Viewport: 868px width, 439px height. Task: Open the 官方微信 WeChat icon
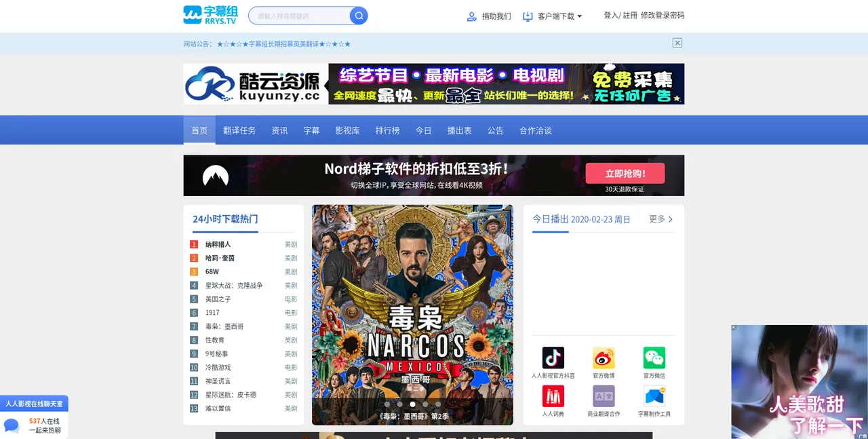point(654,358)
